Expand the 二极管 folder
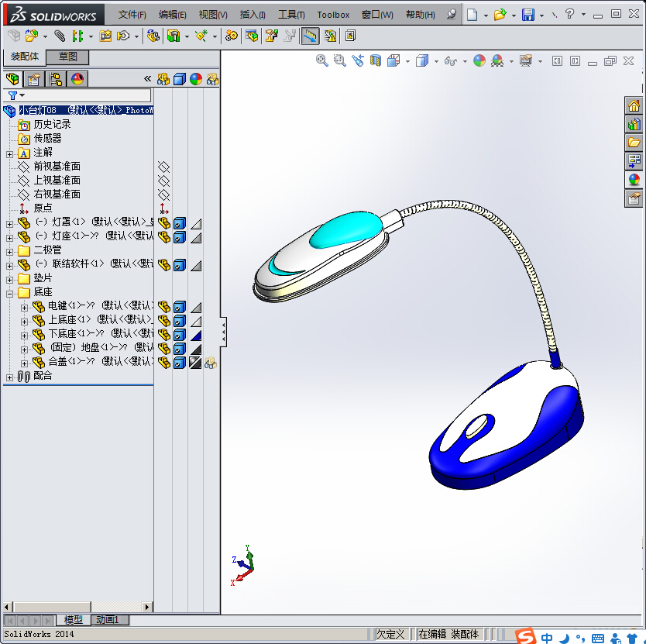This screenshot has height=644, width=646. point(9,252)
